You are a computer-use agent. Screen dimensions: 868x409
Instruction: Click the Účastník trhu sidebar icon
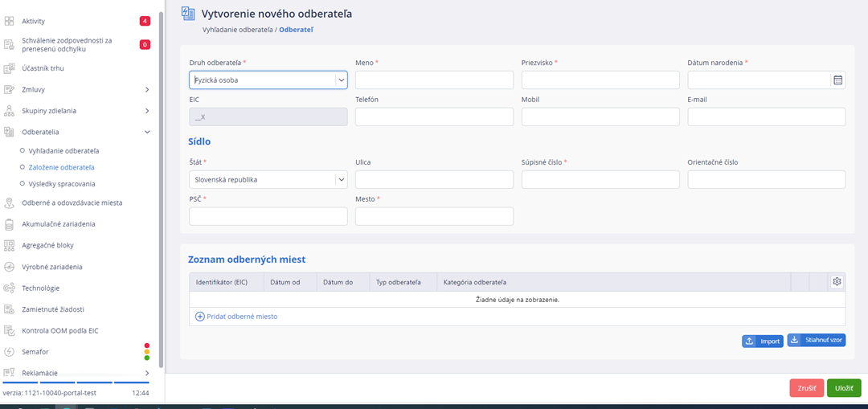(10, 68)
